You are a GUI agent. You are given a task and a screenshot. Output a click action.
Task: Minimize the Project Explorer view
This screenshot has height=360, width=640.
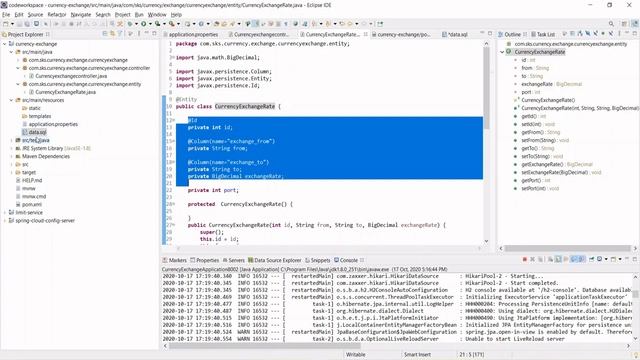(146, 33)
